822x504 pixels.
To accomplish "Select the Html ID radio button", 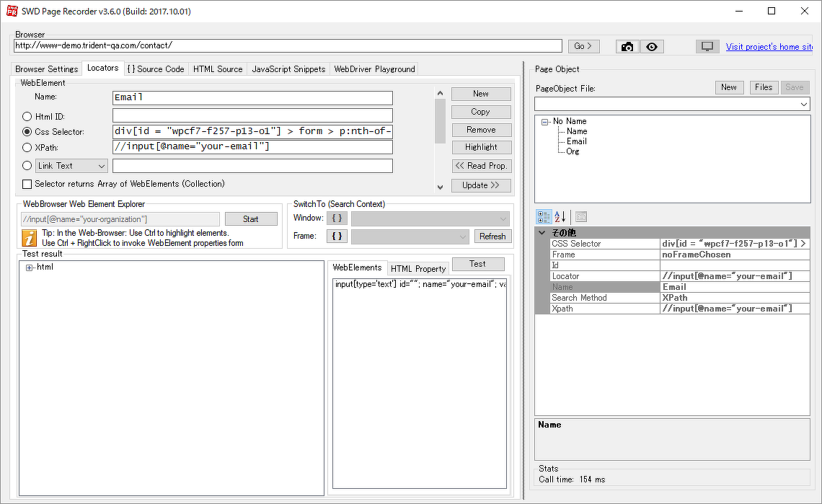I will (27, 116).
